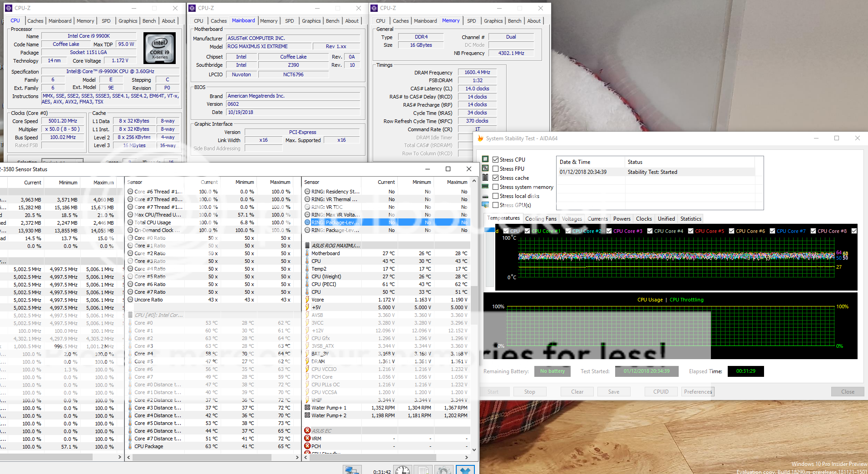Click the Stop button in AIDA64
The height and width of the screenshot is (474, 868).
coord(529,392)
